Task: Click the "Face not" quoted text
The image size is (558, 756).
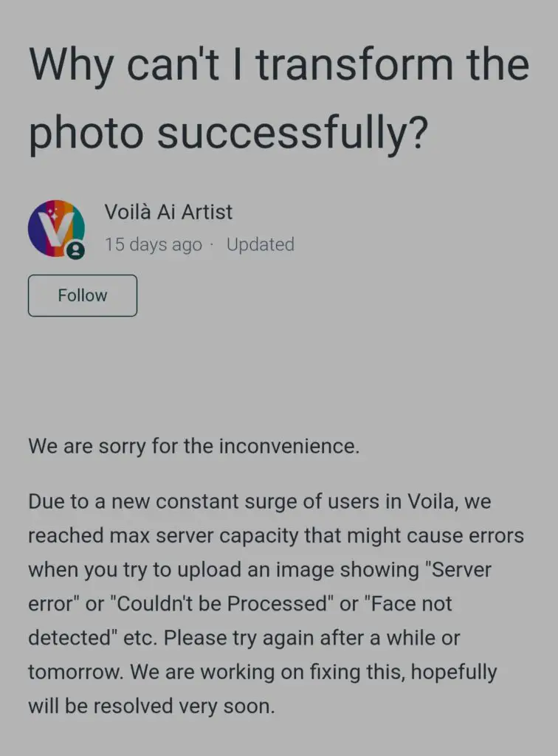Action: pyautogui.click(x=408, y=604)
